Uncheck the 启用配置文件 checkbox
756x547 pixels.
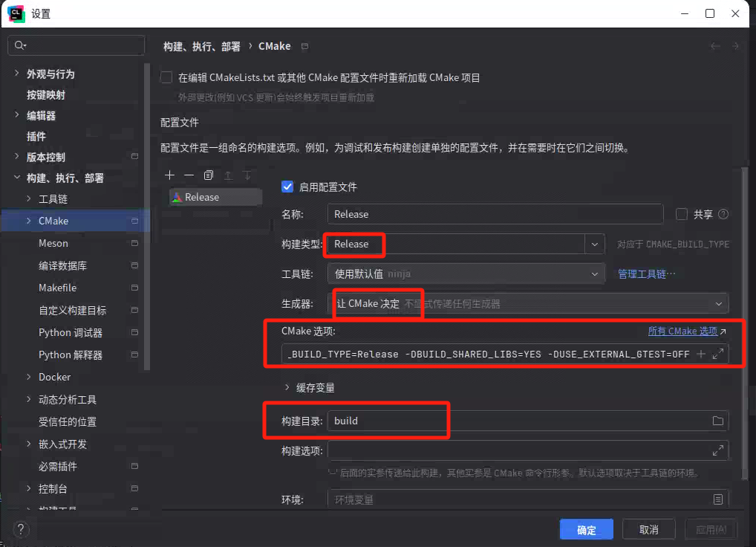click(x=287, y=187)
